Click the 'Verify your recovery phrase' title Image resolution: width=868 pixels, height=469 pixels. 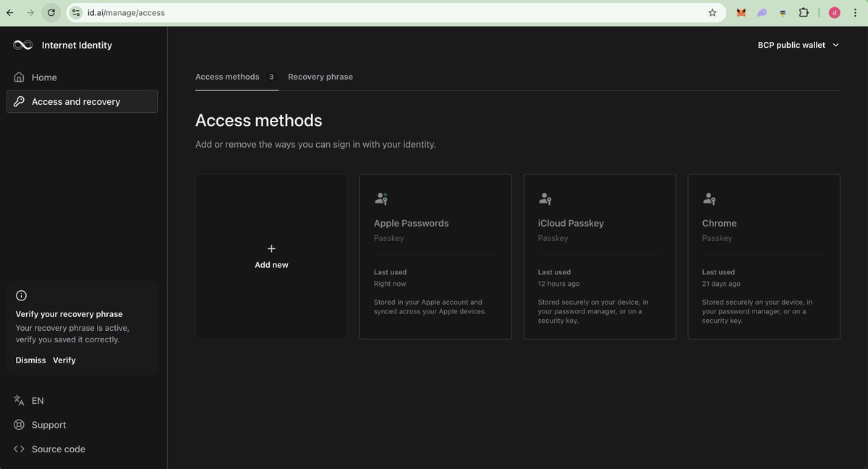pyautogui.click(x=69, y=314)
